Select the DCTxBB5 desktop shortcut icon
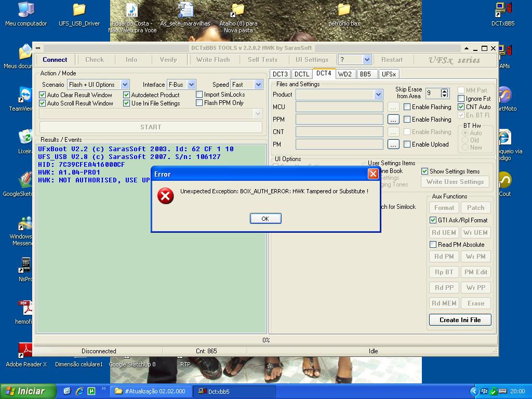Image resolution: width=532 pixels, height=399 pixels. point(503,9)
